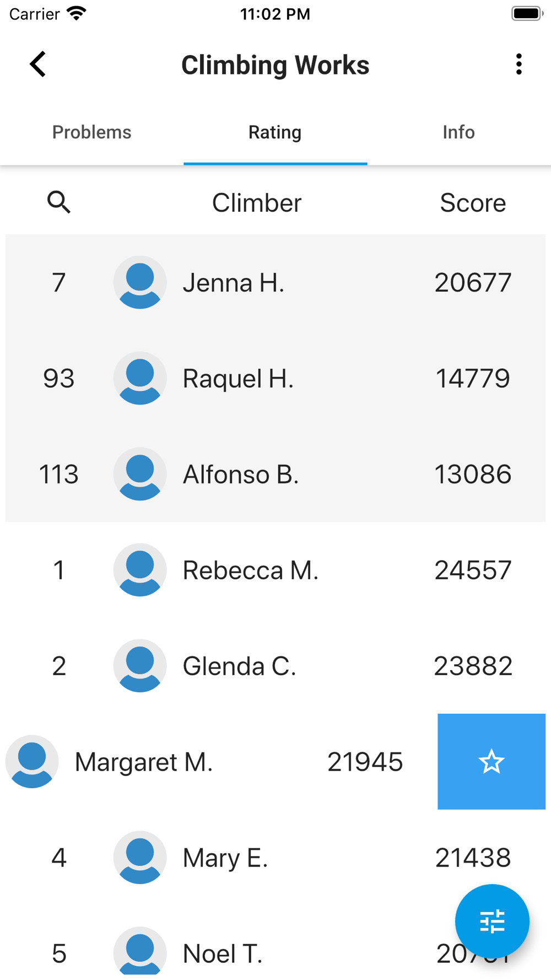Tap Noel T.'s avatar icon

click(x=140, y=952)
